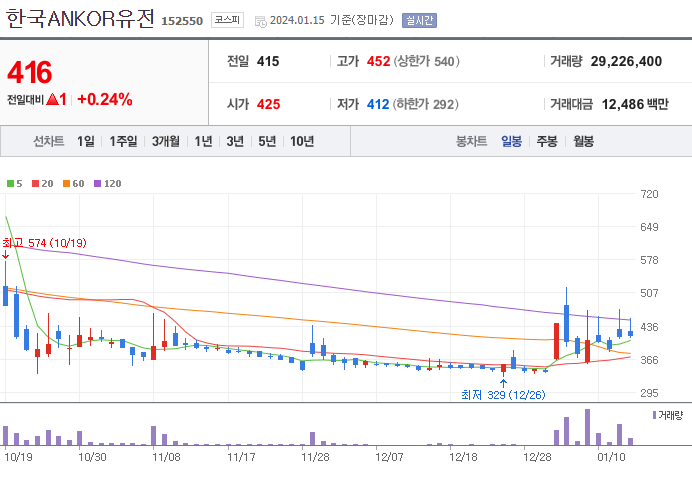Click the high price value 452
Screen dimensions: 692x482
(378, 61)
